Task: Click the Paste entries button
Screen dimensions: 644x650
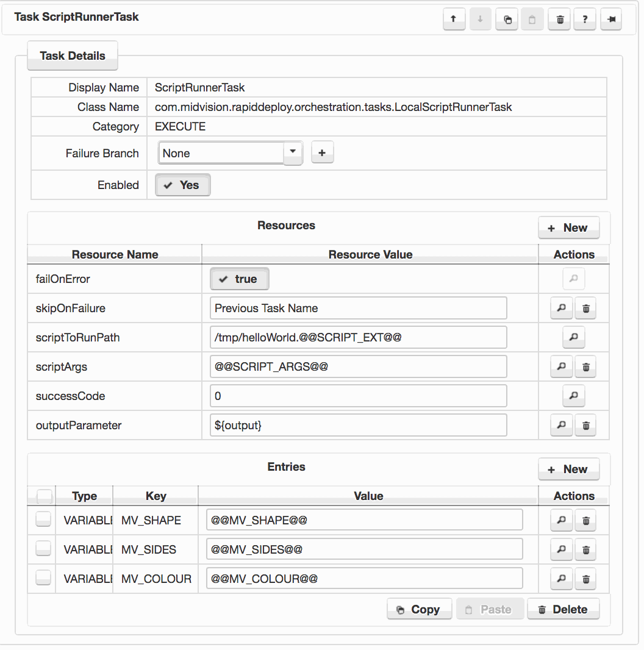Action: [490, 609]
